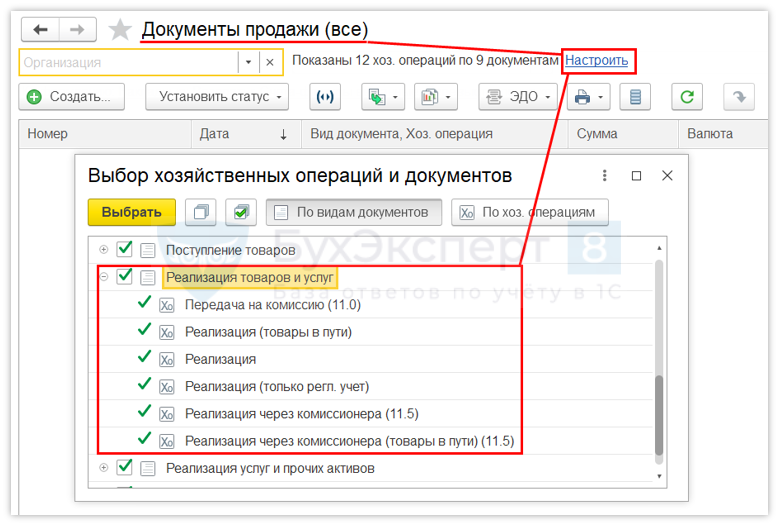Image resolution: width=779 pixels, height=526 pixels.
Task: Close the Выбор хозяйственных операций dialog
Action: [667, 175]
